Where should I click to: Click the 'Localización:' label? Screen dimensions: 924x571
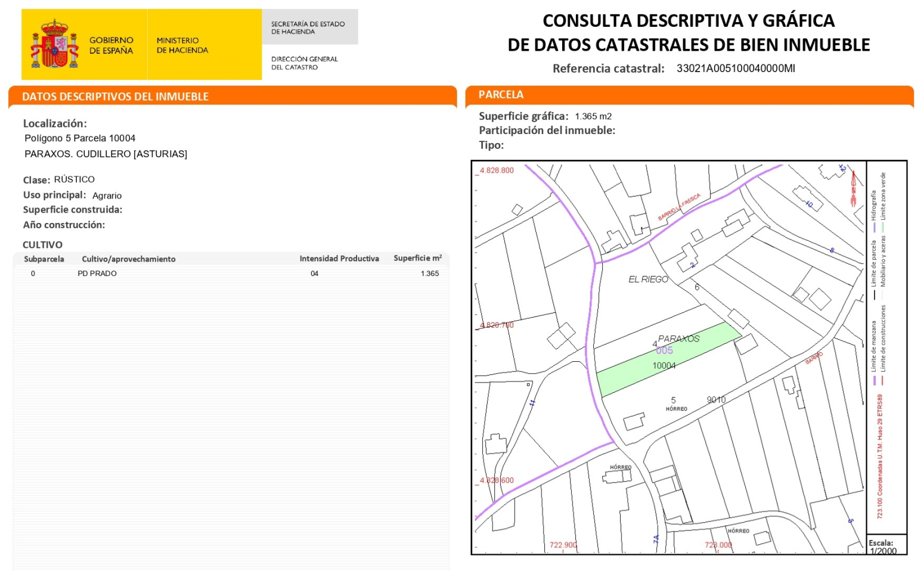pos(55,124)
